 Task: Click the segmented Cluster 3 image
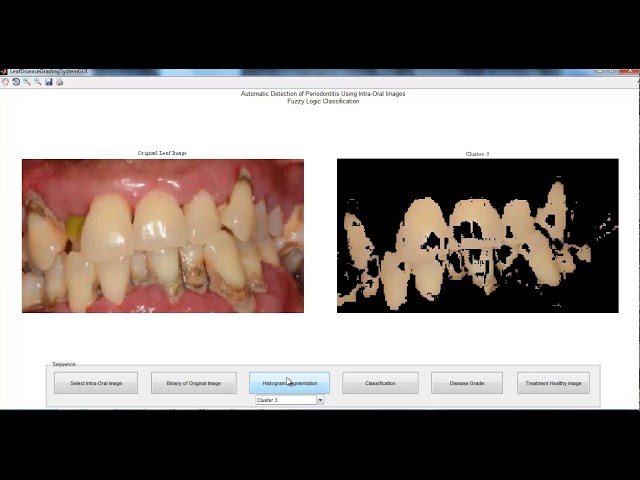pyautogui.click(x=478, y=236)
